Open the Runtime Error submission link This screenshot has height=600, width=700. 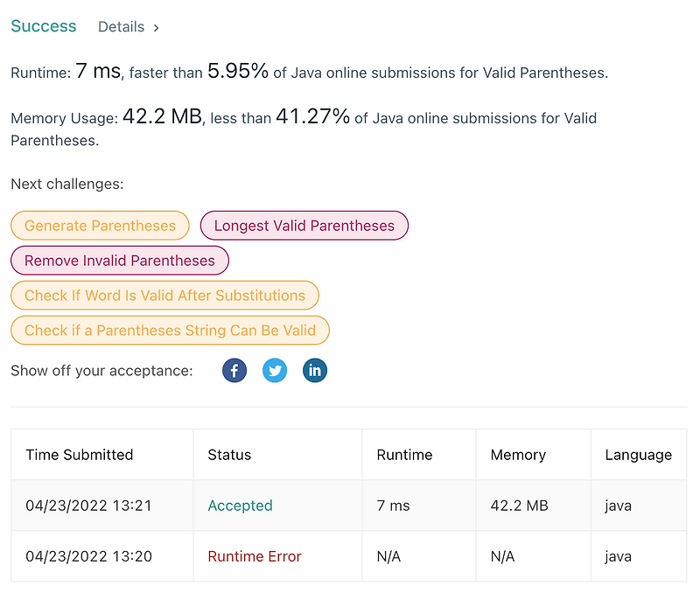254,556
